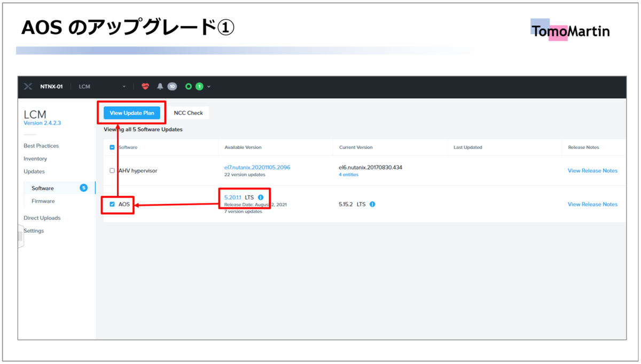Click 'Viewing all 5 Software Updates' text

coord(143,130)
